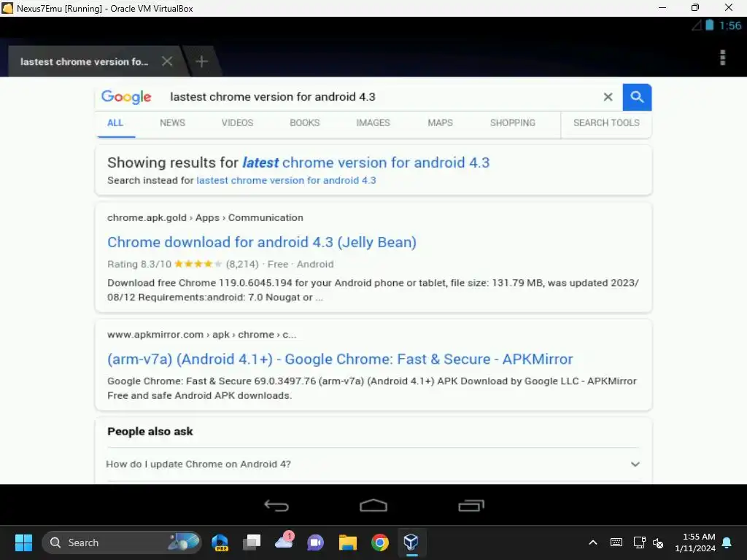Open Task View from the taskbar
The height and width of the screenshot is (560, 747).
pyautogui.click(x=252, y=542)
